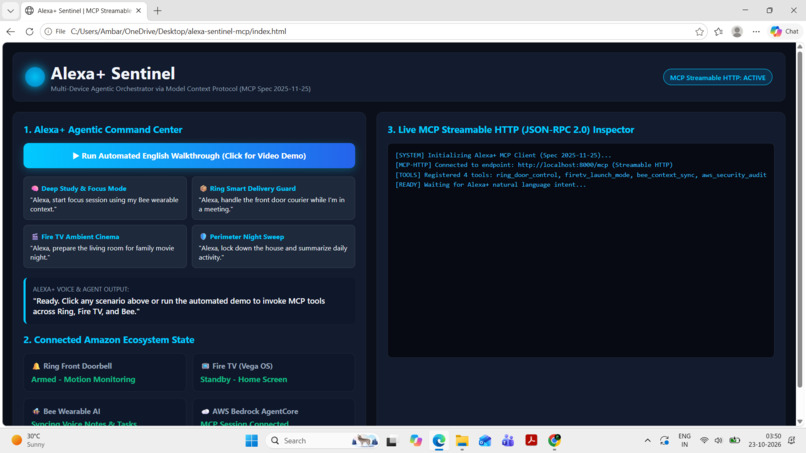
Task: Click the Perimeter Night Sweep shield icon
Action: pos(203,237)
